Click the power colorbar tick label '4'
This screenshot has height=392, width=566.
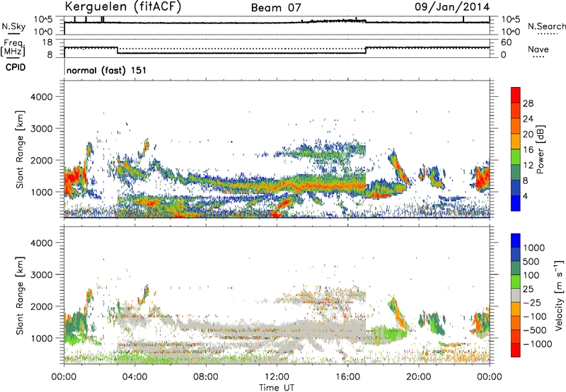pyautogui.click(x=526, y=196)
